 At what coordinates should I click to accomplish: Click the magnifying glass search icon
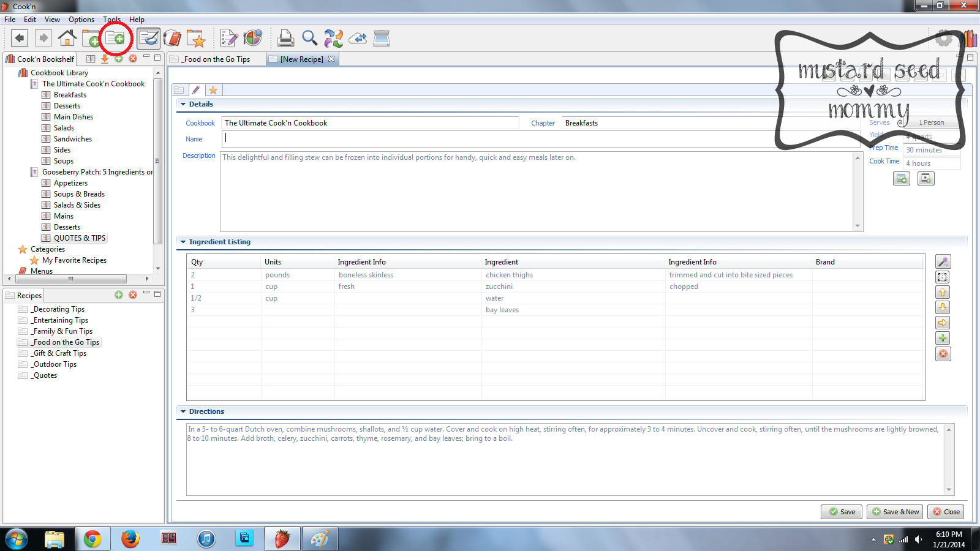309,39
